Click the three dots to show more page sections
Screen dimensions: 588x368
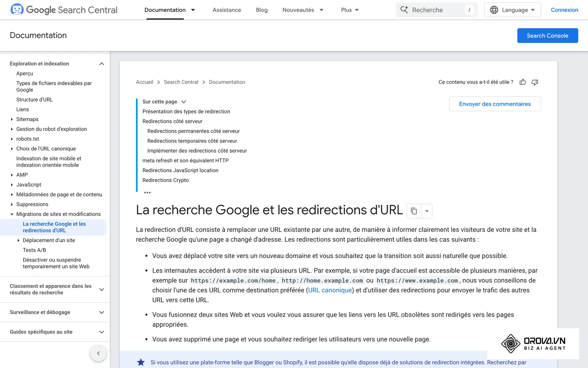[147, 192]
